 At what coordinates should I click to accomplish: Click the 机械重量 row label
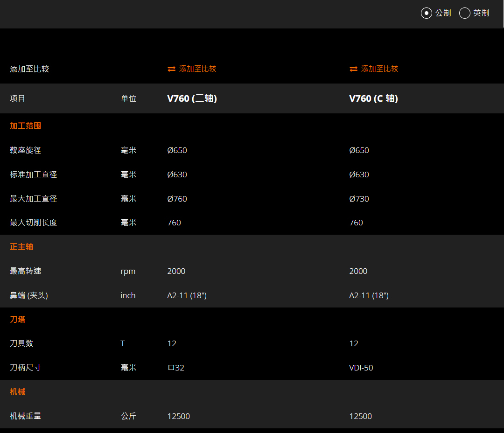26,416
